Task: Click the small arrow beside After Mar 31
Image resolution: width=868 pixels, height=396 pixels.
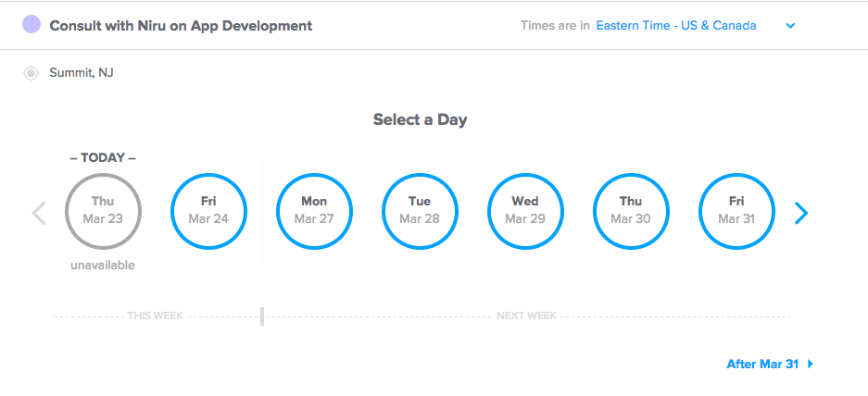Action: (811, 364)
